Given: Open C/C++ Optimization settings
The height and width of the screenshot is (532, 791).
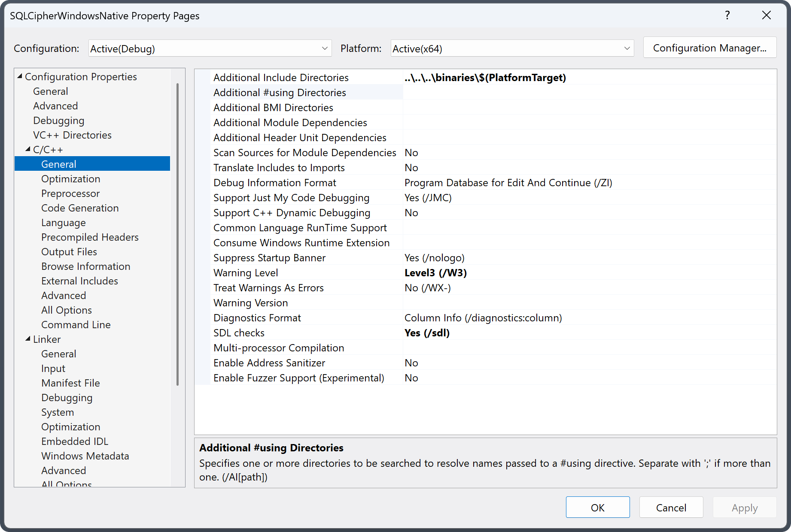Looking at the screenshot, I should coord(70,179).
